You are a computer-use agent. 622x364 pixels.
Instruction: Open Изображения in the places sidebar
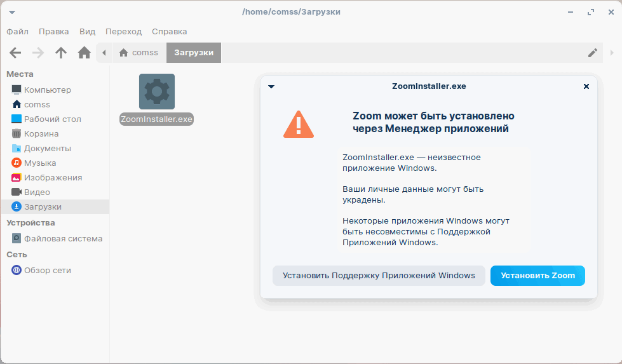pyautogui.click(x=53, y=177)
